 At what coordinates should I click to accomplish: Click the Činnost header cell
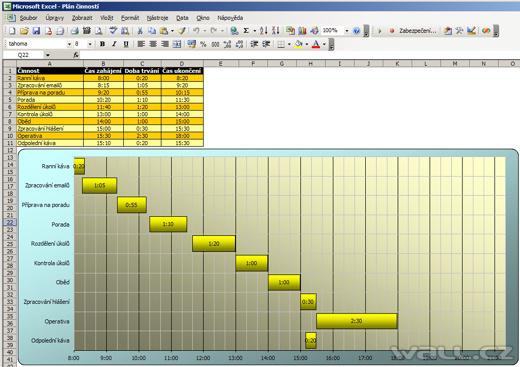[x=50, y=71]
